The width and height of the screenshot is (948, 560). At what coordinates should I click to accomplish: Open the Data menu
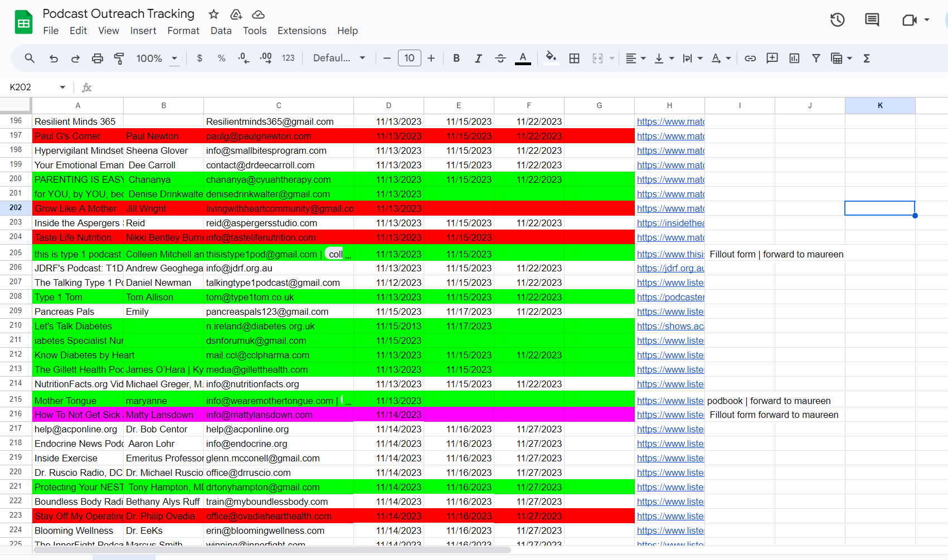pos(221,31)
